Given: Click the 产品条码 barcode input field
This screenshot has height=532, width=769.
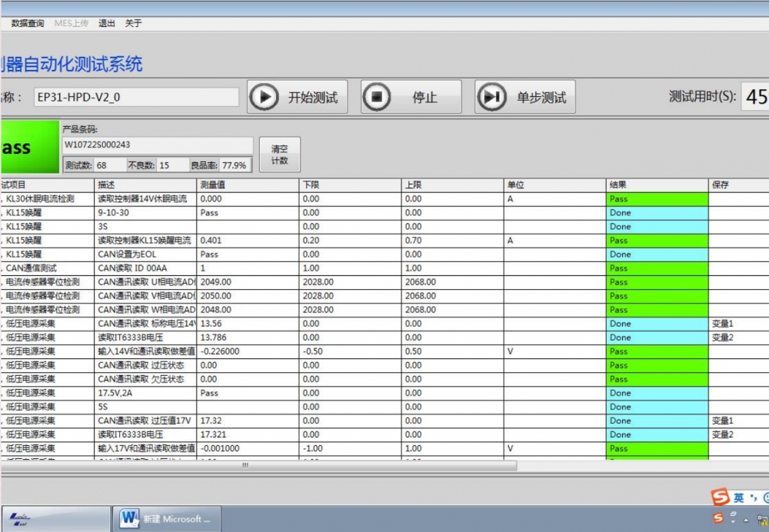Looking at the screenshot, I should click(x=157, y=145).
